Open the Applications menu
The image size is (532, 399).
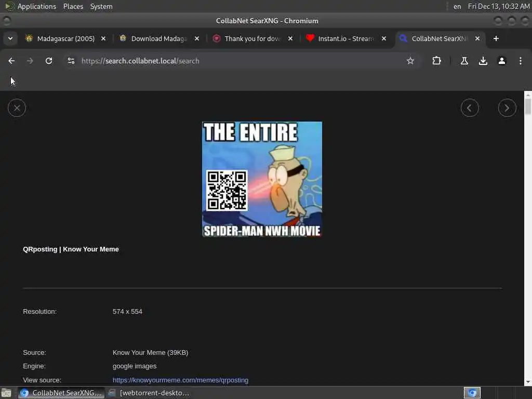pyautogui.click(x=37, y=6)
